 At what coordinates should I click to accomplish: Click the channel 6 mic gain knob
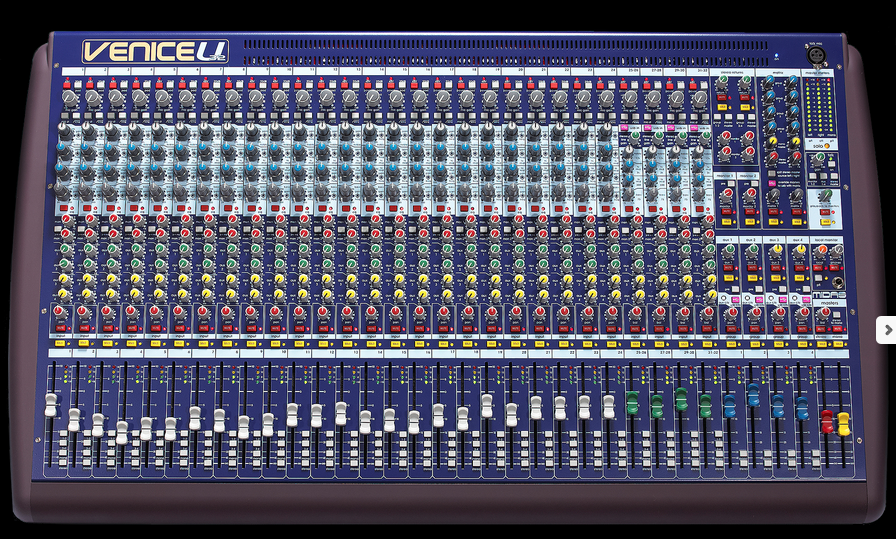click(186, 97)
